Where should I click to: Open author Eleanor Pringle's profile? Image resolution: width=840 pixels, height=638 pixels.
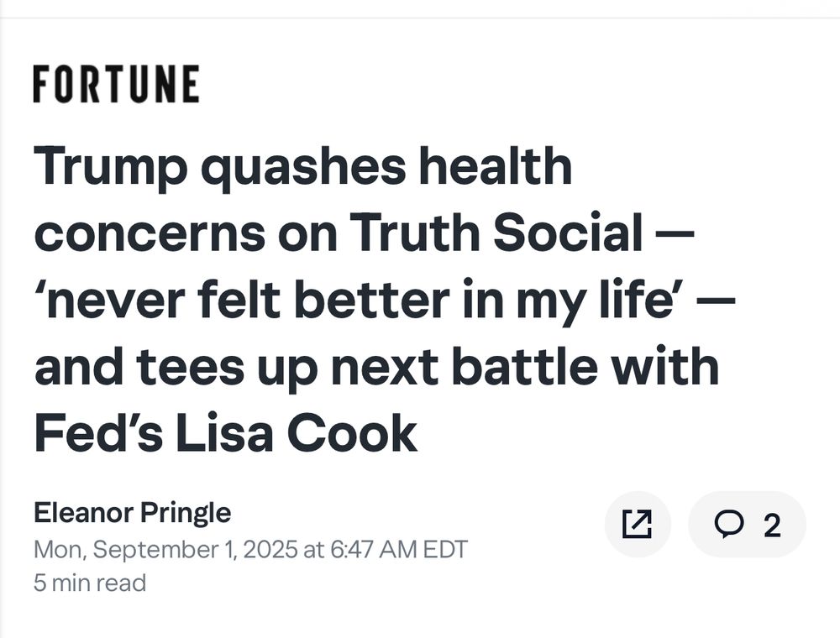[x=132, y=512]
